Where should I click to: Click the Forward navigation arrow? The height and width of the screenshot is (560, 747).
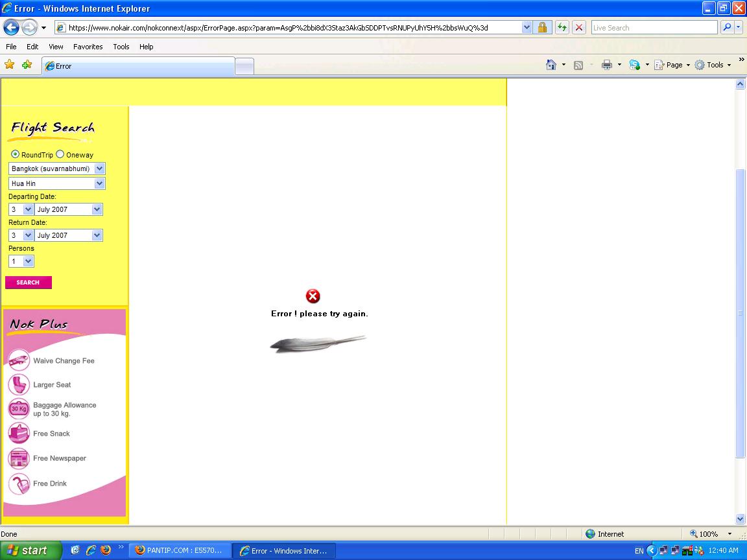tap(30, 28)
